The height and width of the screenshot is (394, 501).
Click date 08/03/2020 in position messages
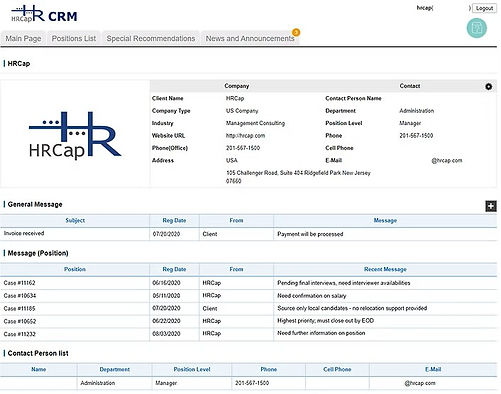click(166, 334)
